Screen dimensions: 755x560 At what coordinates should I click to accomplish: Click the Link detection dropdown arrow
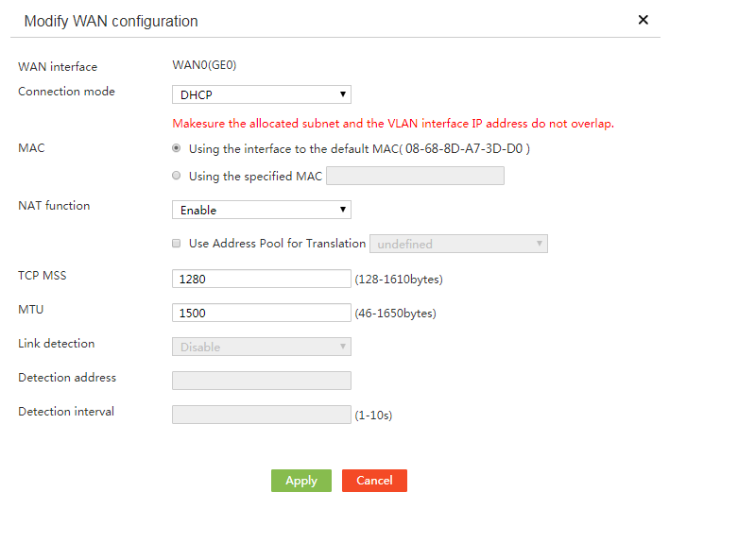tap(343, 347)
